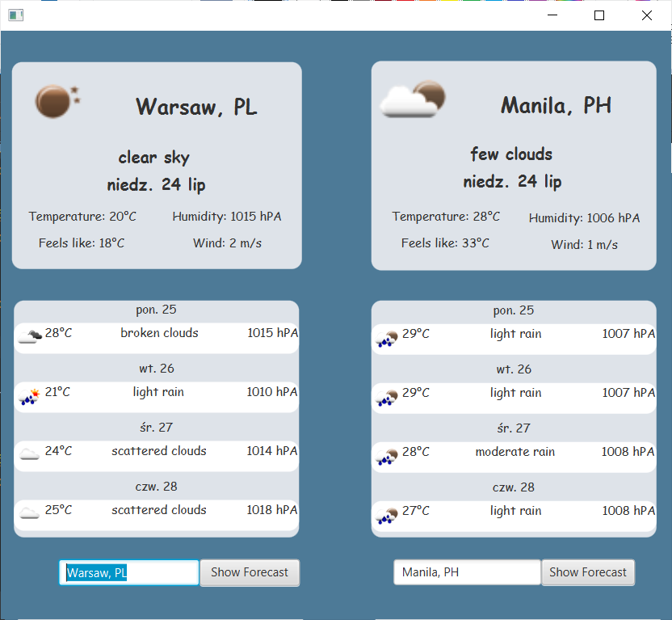Click the 'few clouds' description

(511, 154)
